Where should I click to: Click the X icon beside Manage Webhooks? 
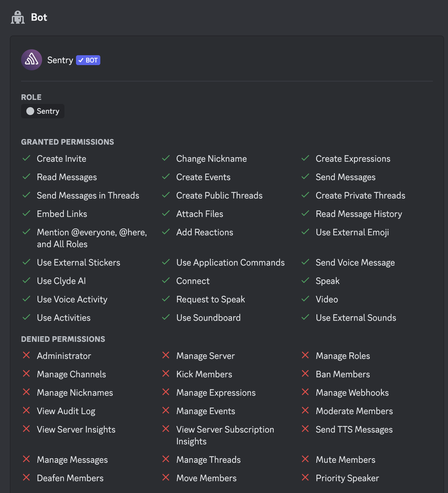coord(305,392)
